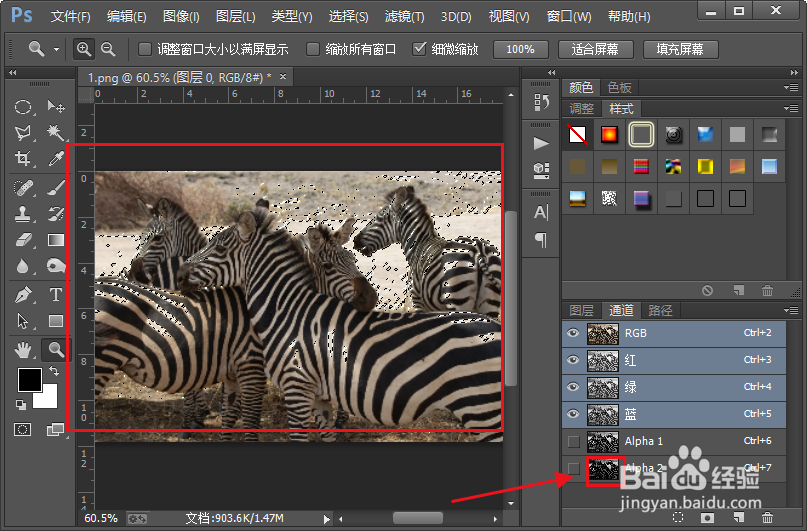Open the Character panel icon

point(541,212)
